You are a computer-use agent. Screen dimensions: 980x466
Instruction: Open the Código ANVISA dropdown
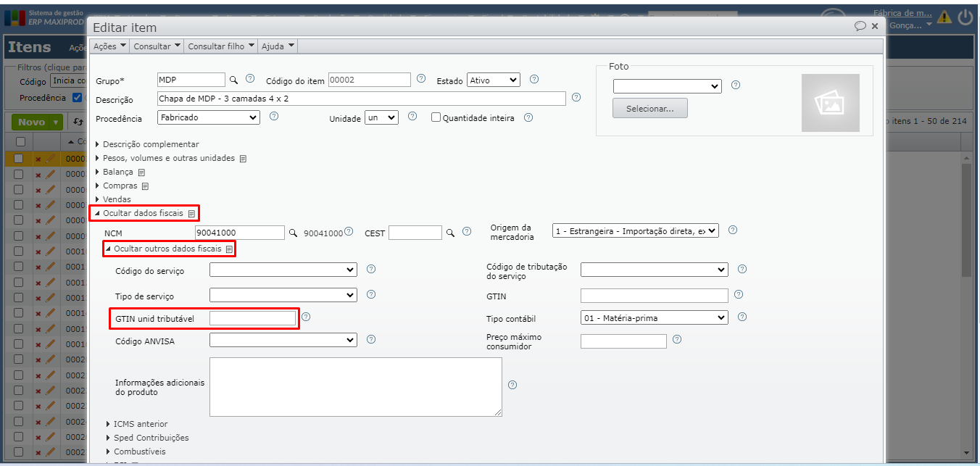pos(283,339)
